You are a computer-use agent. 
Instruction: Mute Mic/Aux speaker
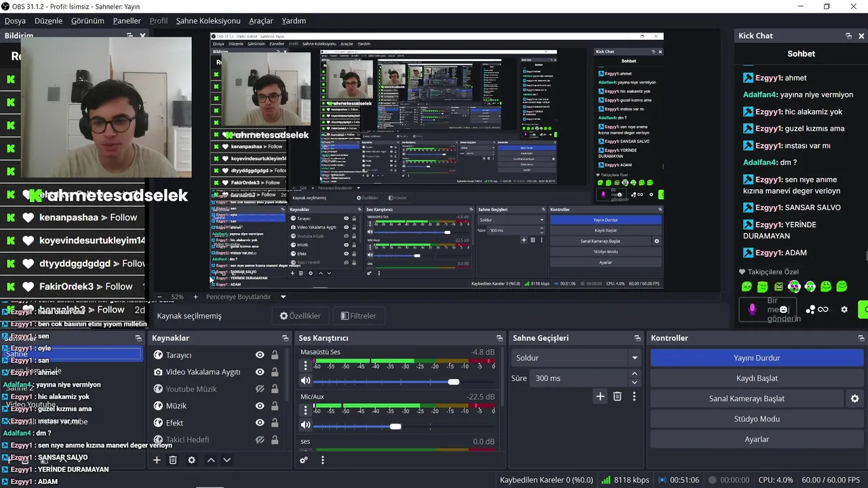coord(306,426)
